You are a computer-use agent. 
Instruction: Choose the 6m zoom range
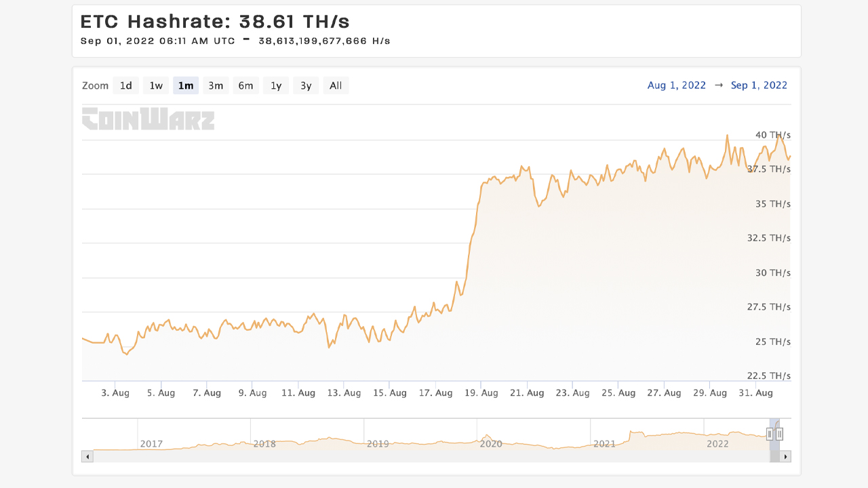pos(245,85)
